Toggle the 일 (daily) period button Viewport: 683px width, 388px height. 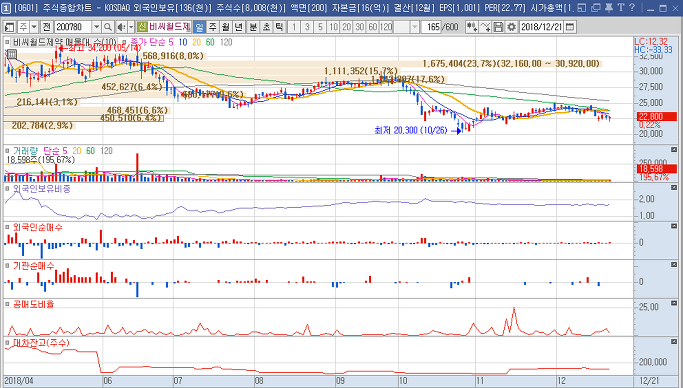tap(199, 27)
